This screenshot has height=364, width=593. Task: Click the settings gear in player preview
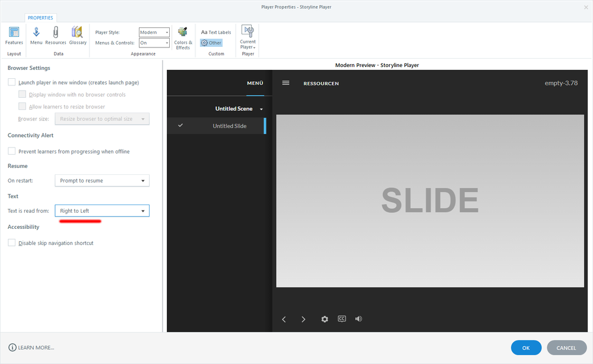(x=325, y=319)
